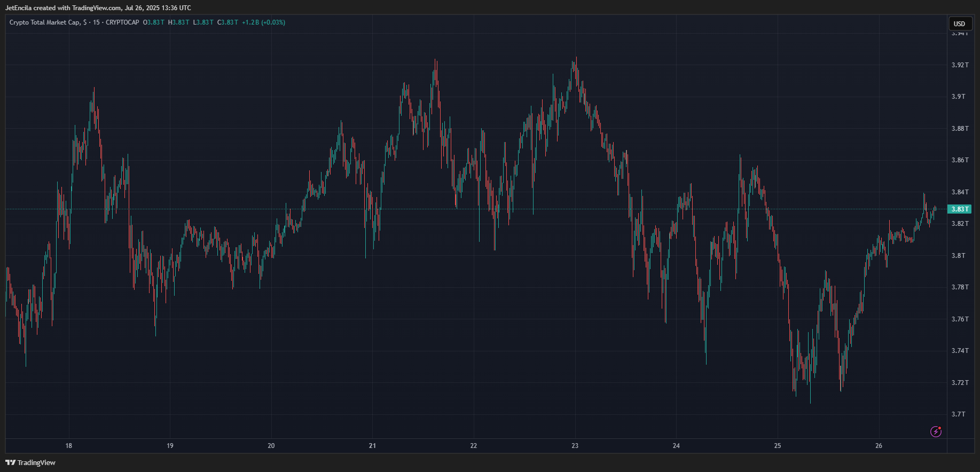The height and width of the screenshot is (472, 980).
Task: Click the 3.82T price axis label
Action: tap(960, 224)
